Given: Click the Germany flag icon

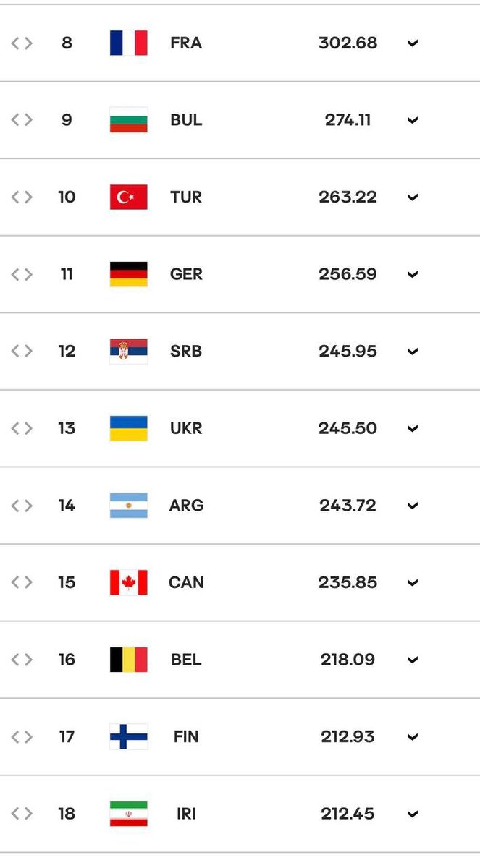Looking at the screenshot, I should [128, 274].
